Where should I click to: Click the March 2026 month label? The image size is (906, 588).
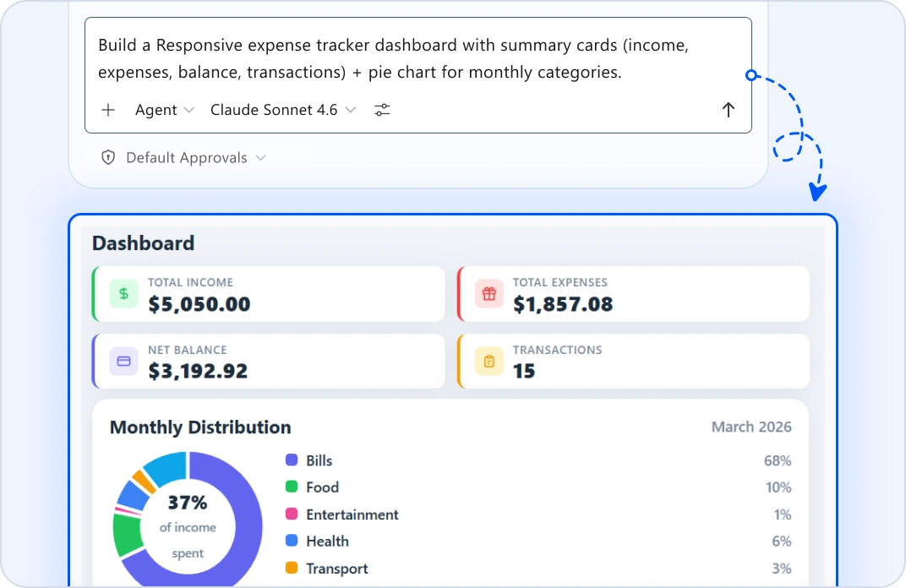(751, 427)
